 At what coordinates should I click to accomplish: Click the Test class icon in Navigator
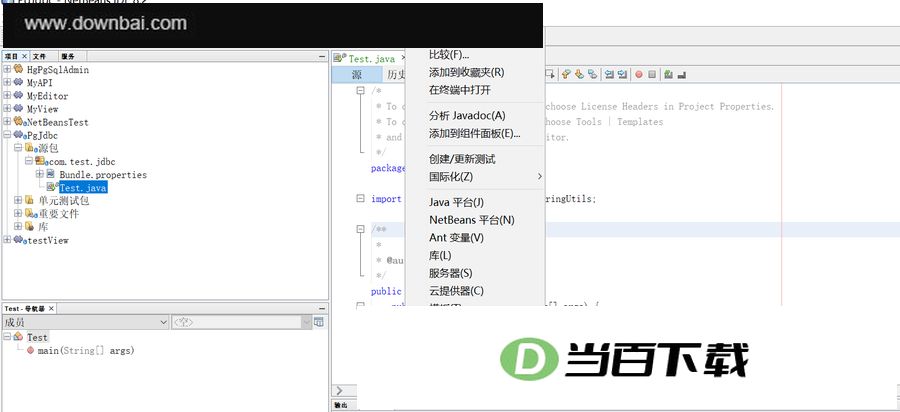point(18,337)
